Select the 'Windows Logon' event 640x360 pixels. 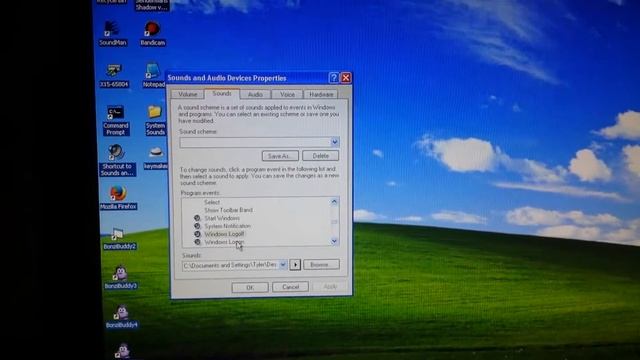pyautogui.click(x=223, y=242)
